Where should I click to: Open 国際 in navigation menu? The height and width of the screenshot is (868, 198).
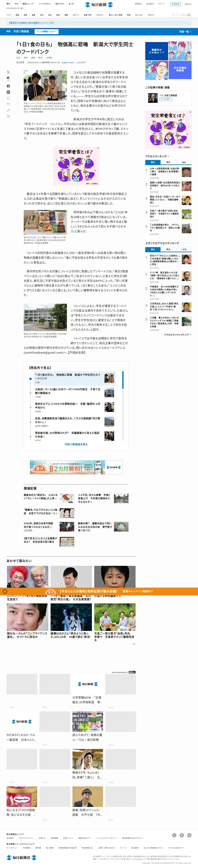(x=66, y=15)
